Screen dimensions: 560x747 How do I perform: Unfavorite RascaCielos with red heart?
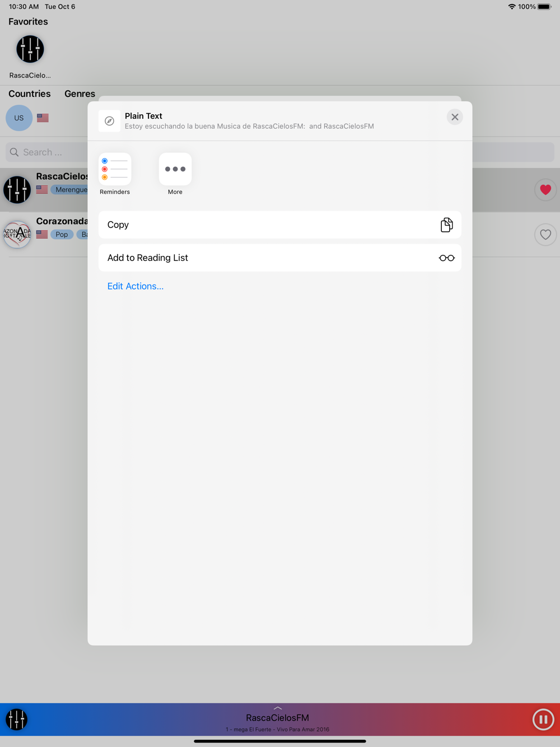[x=545, y=190]
